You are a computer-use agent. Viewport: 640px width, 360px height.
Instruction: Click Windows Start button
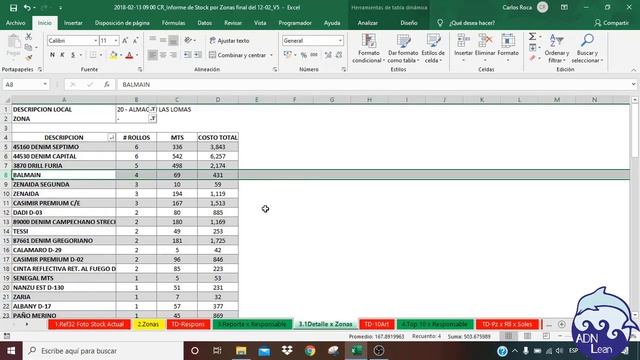click(11, 351)
